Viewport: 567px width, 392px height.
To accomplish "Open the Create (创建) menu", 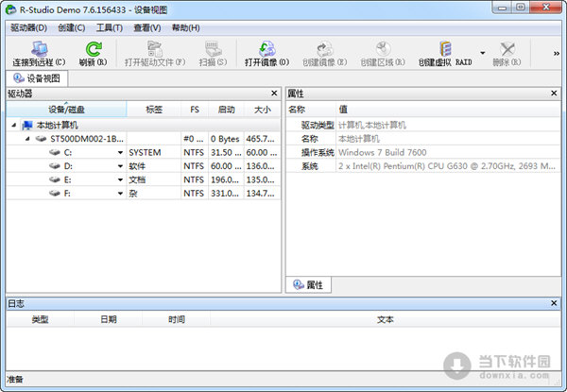I will click(72, 27).
